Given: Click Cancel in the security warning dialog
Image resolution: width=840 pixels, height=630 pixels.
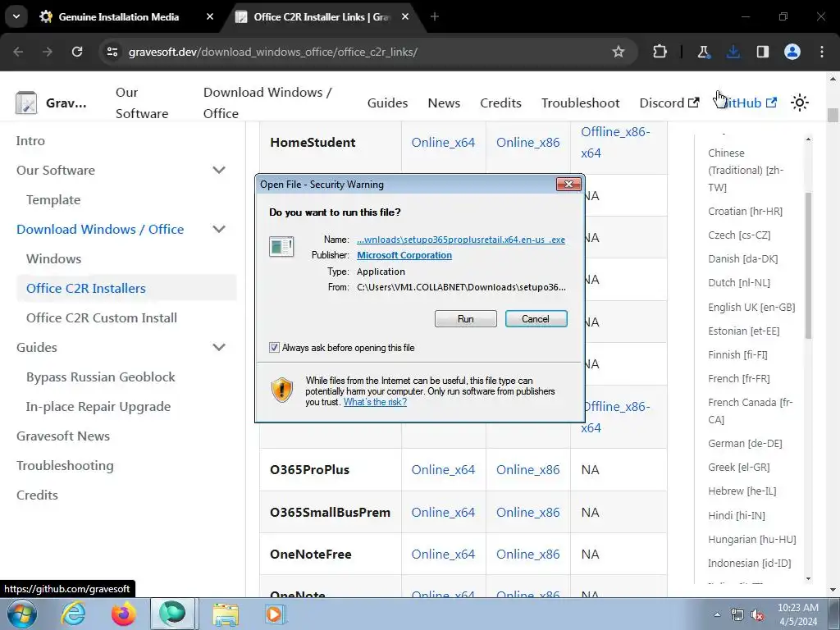Looking at the screenshot, I should [x=536, y=319].
